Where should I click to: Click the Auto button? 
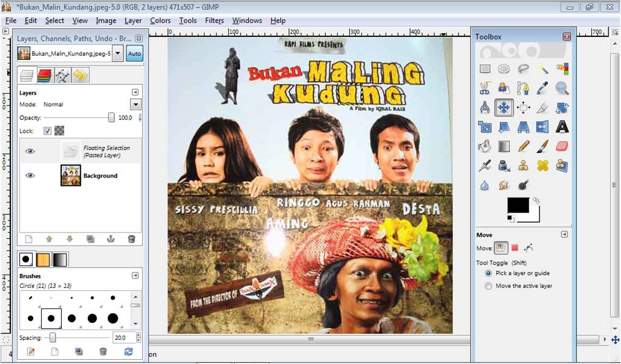point(135,53)
